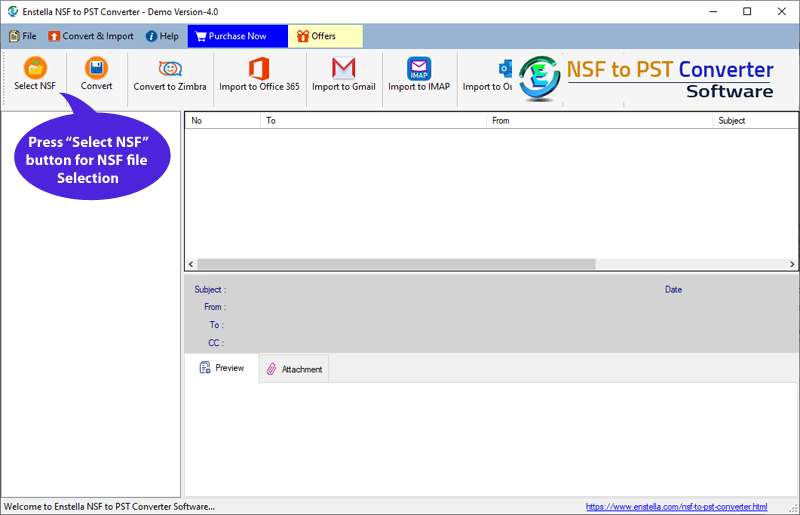The image size is (800, 515).
Task: Open the Help menu
Action: pos(162,36)
